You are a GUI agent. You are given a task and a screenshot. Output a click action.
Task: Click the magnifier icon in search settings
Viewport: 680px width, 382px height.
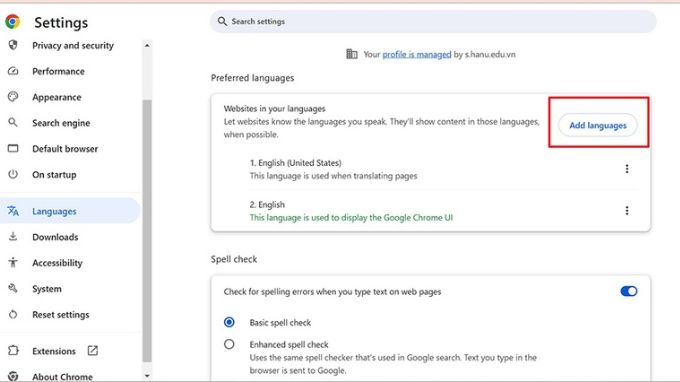pos(222,21)
